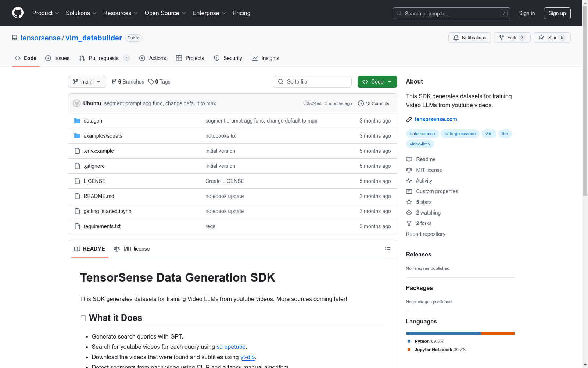Click the Search or jump to field
Screen dimensions: 588x368
452,13
